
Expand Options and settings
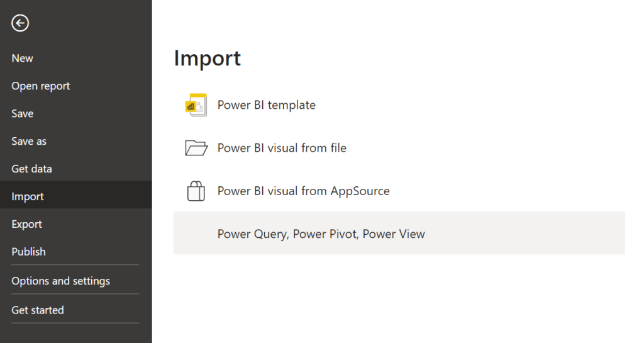61,281
